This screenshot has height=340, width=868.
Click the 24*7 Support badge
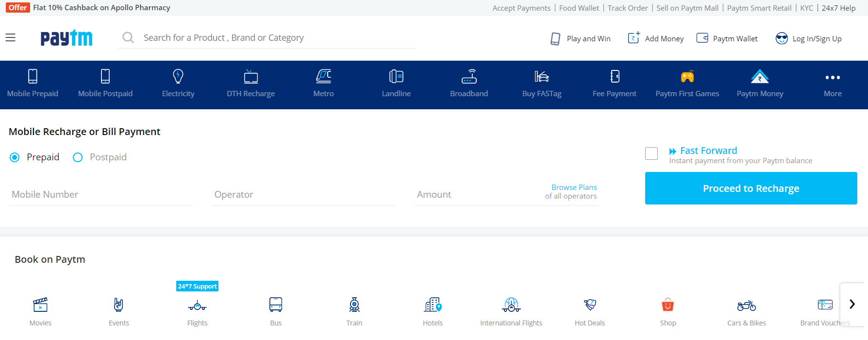coord(197,286)
